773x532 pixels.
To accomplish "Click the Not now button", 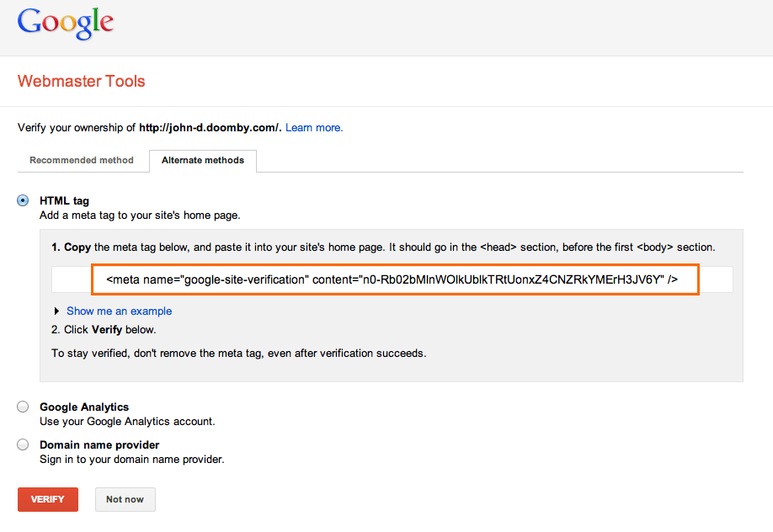I will [125, 499].
